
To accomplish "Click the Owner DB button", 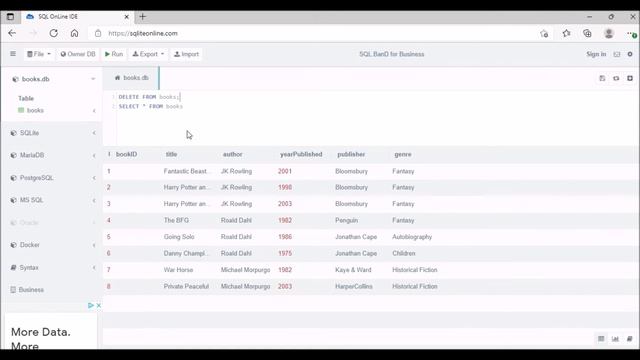I will pos(78,54).
